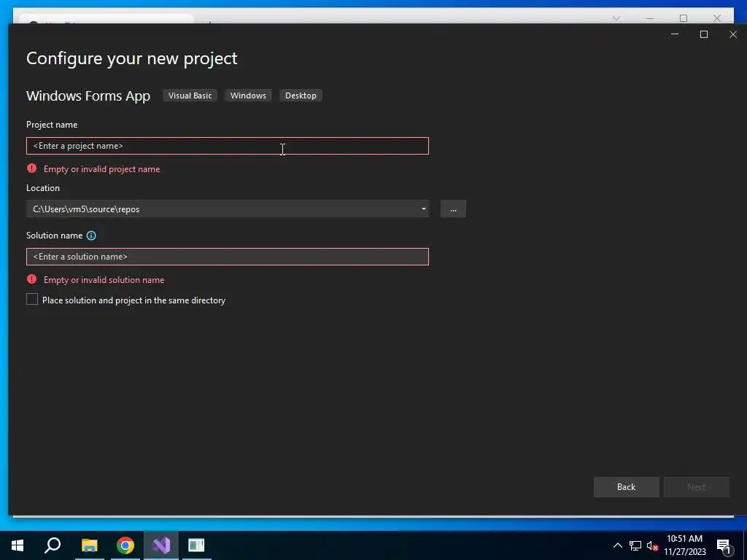Select the Visual Studio taskbar icon

[x=161, y=545]
